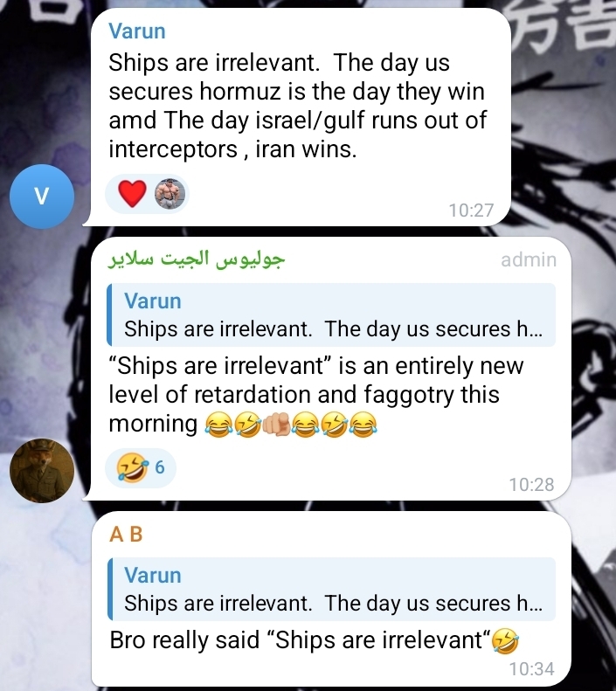The height and width of the screenshot is (691, 616).
Task: Tap the rolling laughing emoji after A B's text
Action: (505, 641)
